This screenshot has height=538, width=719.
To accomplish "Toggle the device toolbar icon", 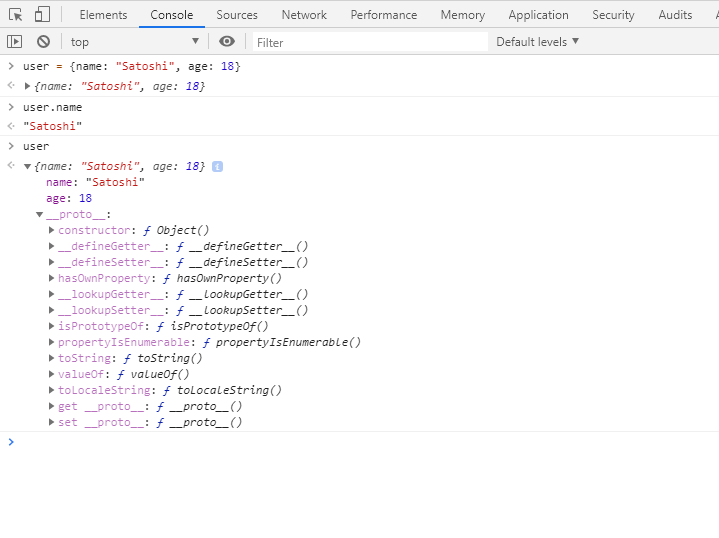I will [42, 15].
